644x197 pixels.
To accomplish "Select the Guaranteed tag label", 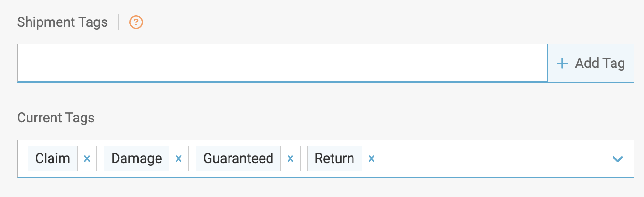I will (238, 159).
